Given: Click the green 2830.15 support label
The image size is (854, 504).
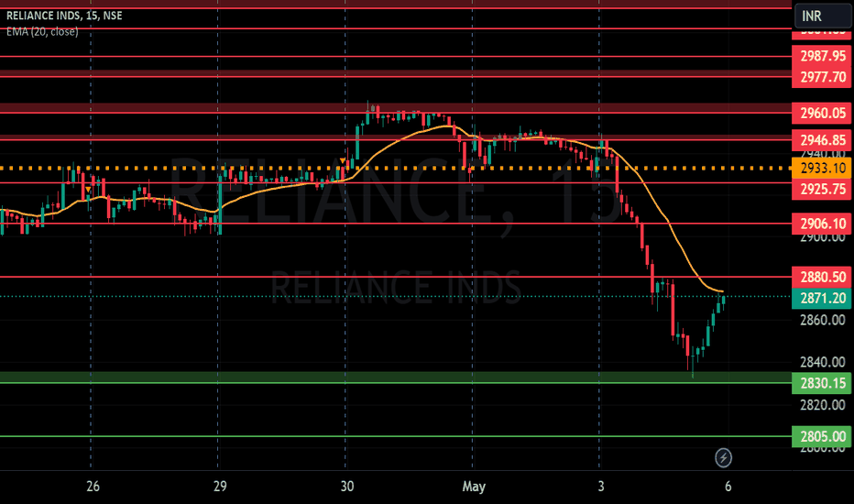Looking at the screenshot, I should pyautogui.click(x=823, y=383).
